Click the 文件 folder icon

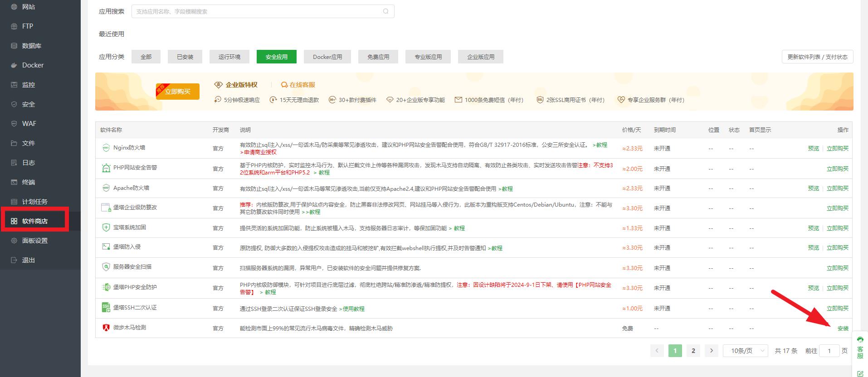pos(14,143)
